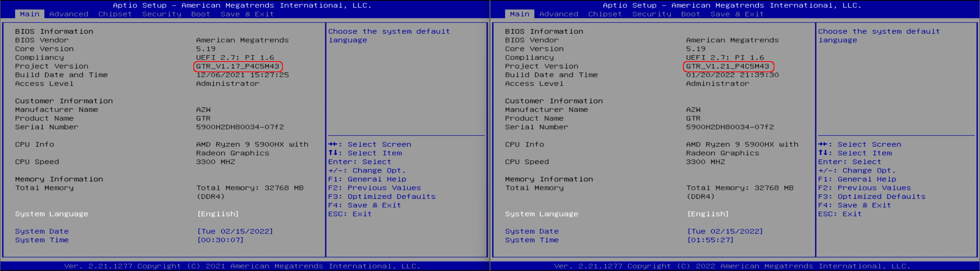
Task: Select the Main tab in the right BIOS screen
Action: coord(520,14)
